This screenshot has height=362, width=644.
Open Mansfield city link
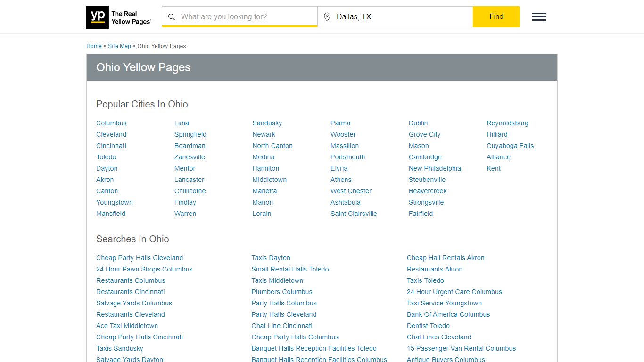pyautogui.click(x=111, y=214)
